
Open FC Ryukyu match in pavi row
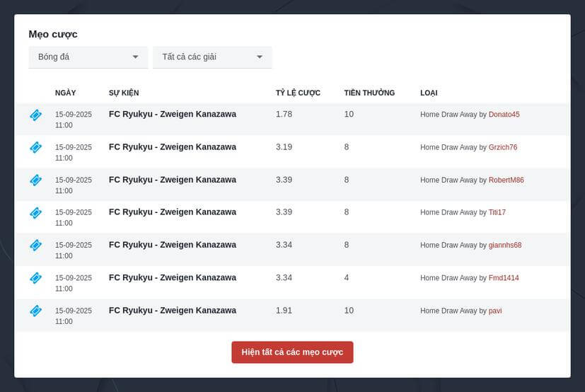pyautogui.click(x=173, y=311)
